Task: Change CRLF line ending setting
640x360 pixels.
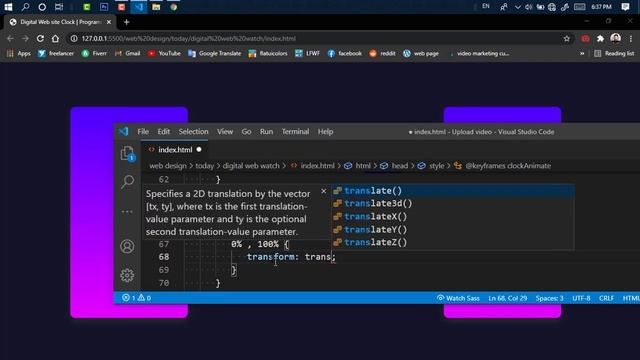Action: coord(606,298)
